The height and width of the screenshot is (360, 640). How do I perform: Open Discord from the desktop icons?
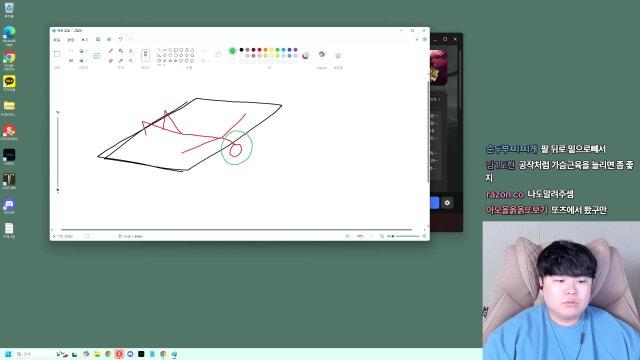point(9,206)
